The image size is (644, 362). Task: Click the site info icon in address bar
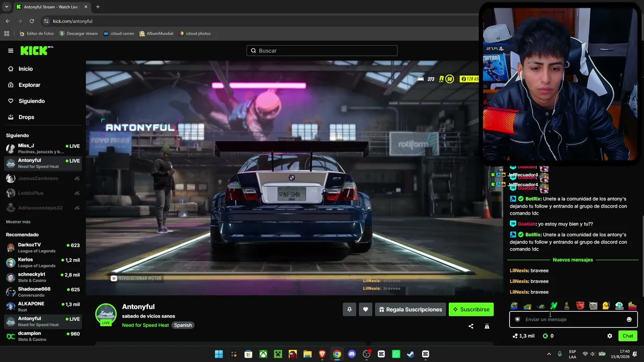coord(46,21)
